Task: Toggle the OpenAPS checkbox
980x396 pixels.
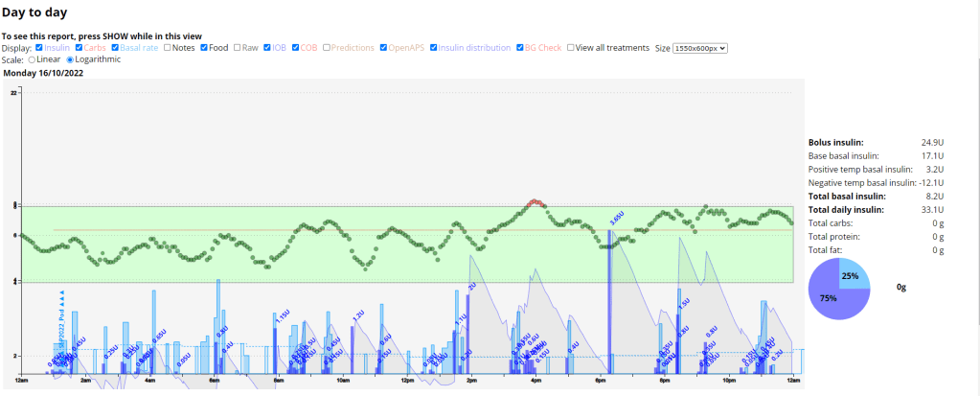Action: 384,48
